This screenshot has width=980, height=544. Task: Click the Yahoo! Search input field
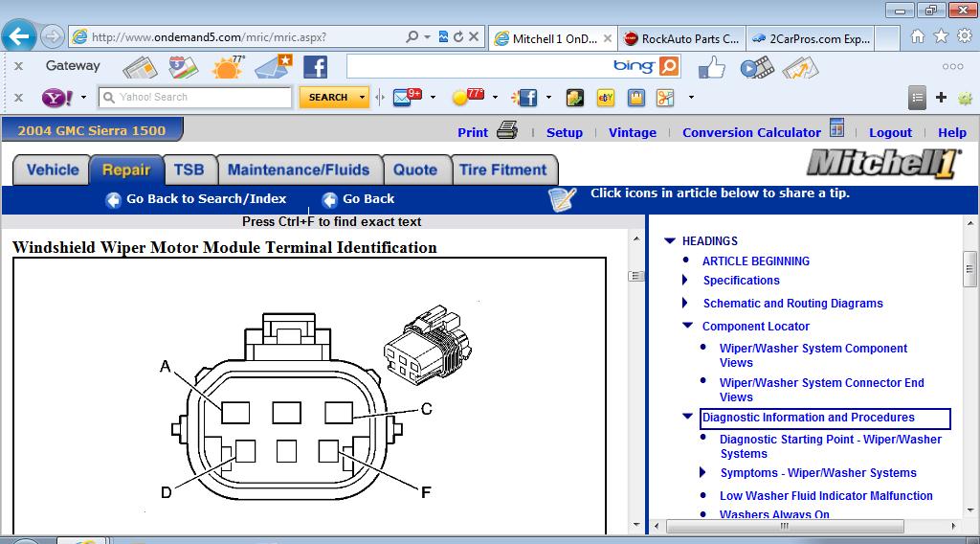tap(195, 98)
